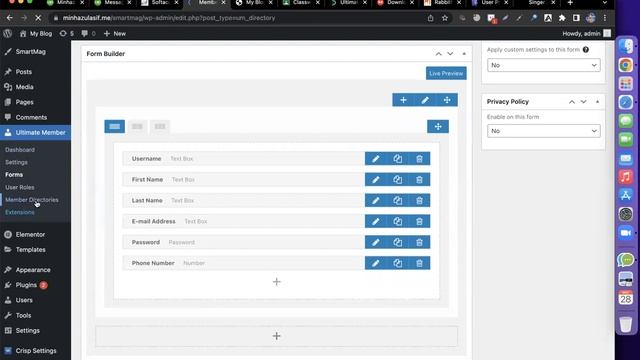Open Member Directories page
This screenshot has width=640, height=360.
[x=32, y=200]
